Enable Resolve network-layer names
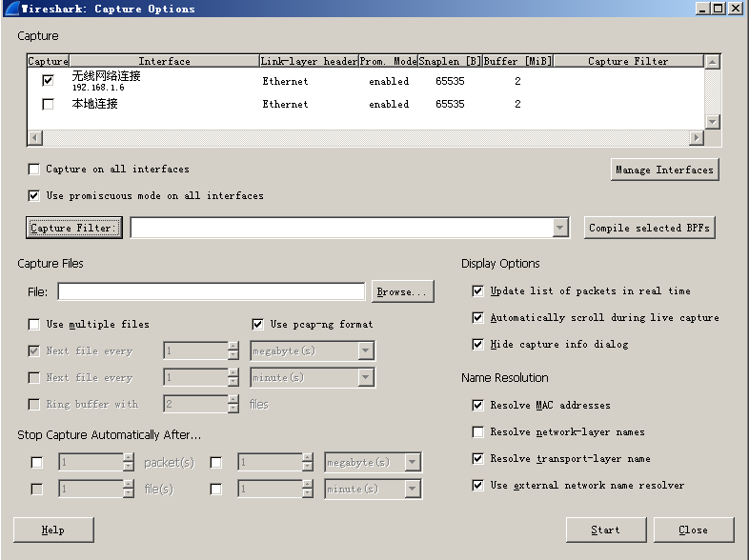Image resolution: width=749 pixels, height=560 pixels. pyautogui.click(x=478, y=432)
